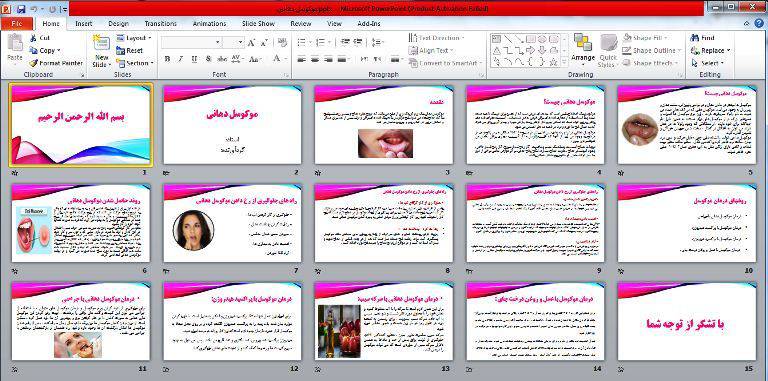Open the Clipboard pane launcher
The height and width of the screenshot is (381, 768).
[x=82, y=75]
